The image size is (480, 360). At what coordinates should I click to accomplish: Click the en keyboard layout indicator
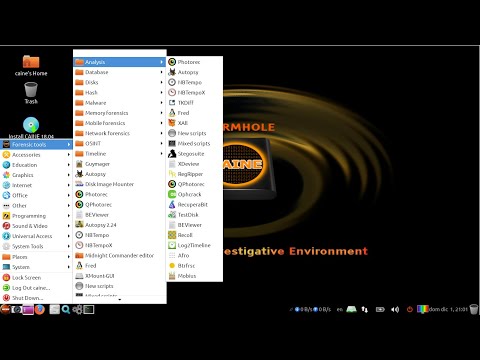[340, 310]
